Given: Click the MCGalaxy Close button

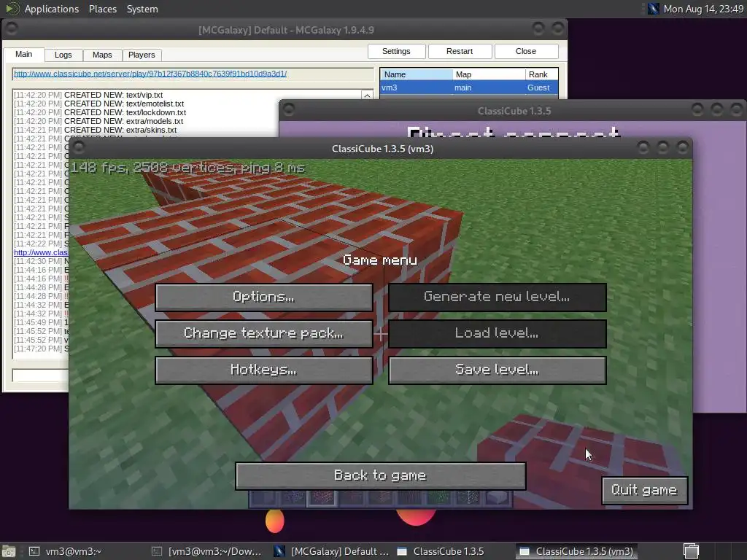Looking at the screenshot, I should (526, 52).
